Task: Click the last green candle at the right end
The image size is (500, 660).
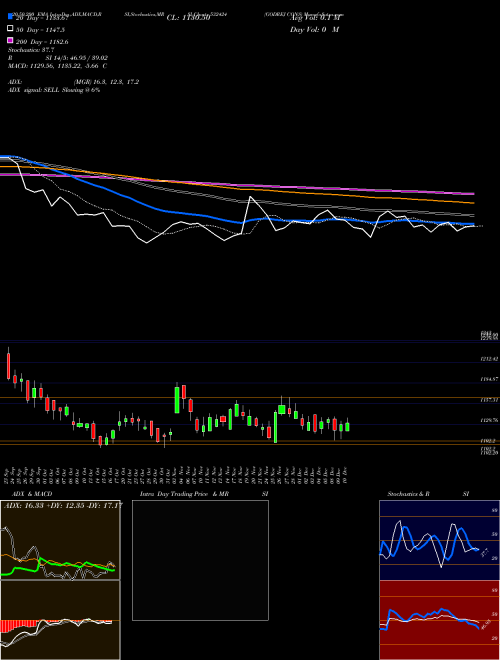Action: tap(347, 426)
